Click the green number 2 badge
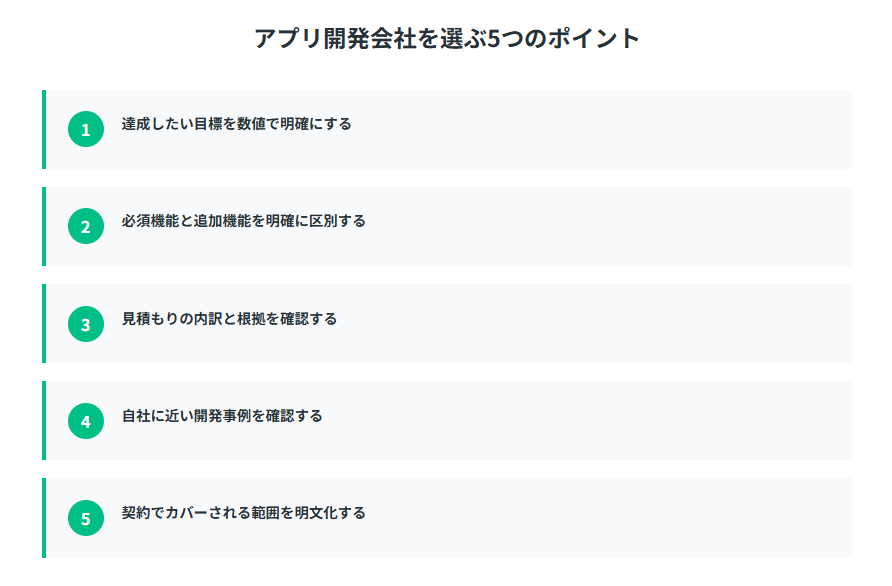 point(86,227)
